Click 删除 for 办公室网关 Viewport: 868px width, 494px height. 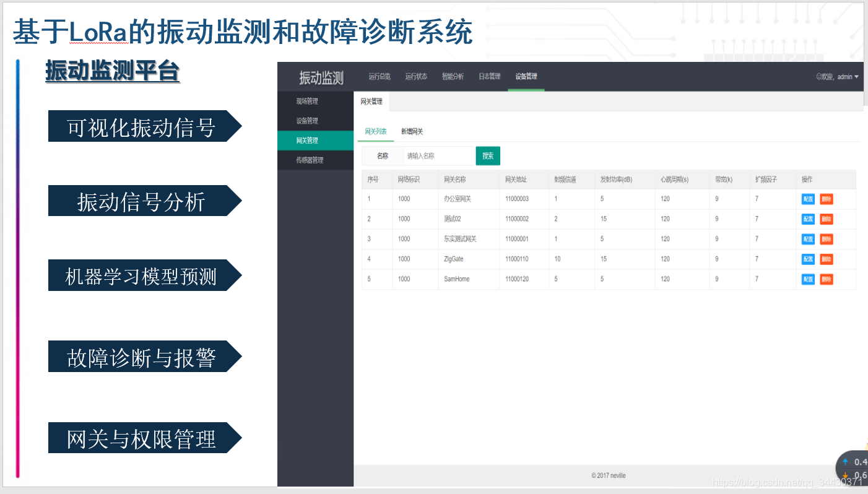click(827, 199)
